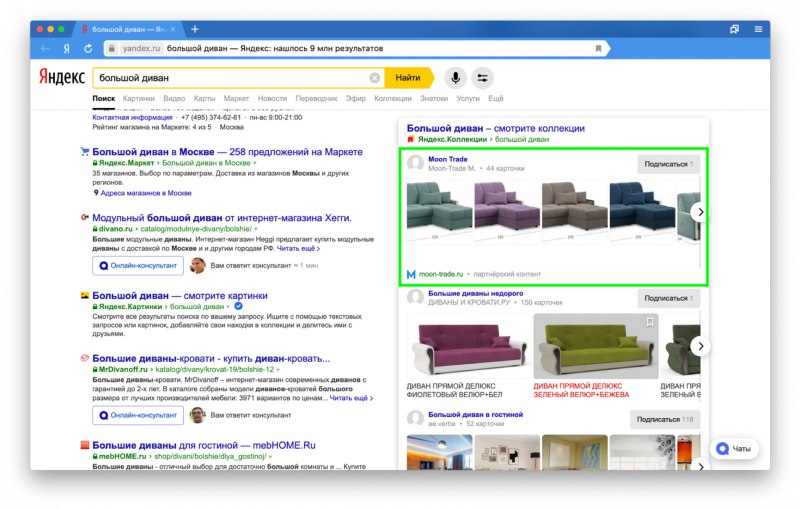Image resolution: width=800 pixels, height=509 pixels.
Task: Open the Переводчик tab
Action: pos(316,98)
